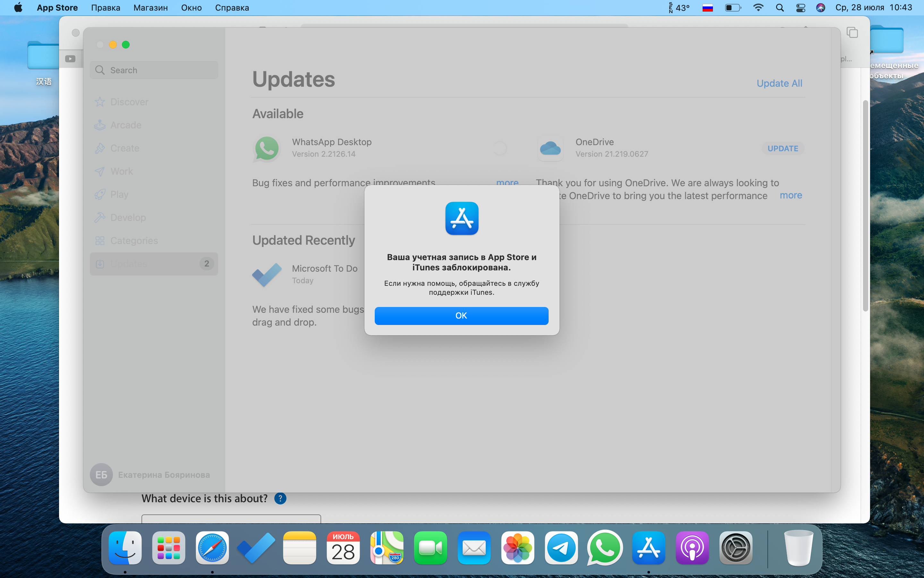Click the Update All link

(x=779, y=83)
